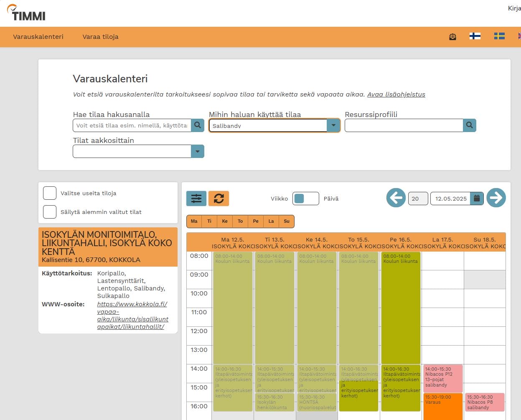The width and height of the screenshot is (521, 420).
Task: Expand the Tilat aakkosittain dropdown
Action: [x=198, y=151]
